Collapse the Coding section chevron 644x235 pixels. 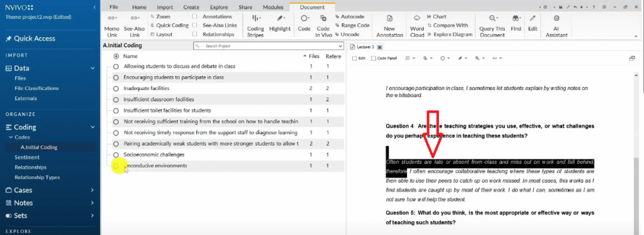tap(93, 127)
